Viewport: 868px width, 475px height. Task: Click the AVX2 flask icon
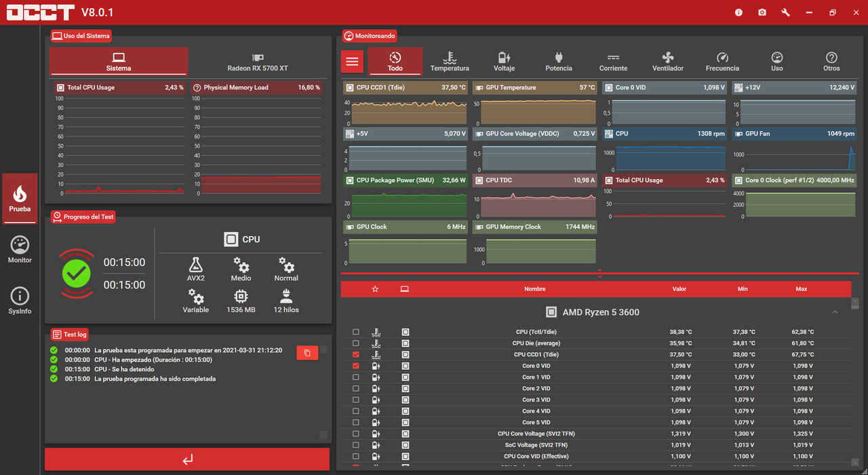[x=196, y=264]
